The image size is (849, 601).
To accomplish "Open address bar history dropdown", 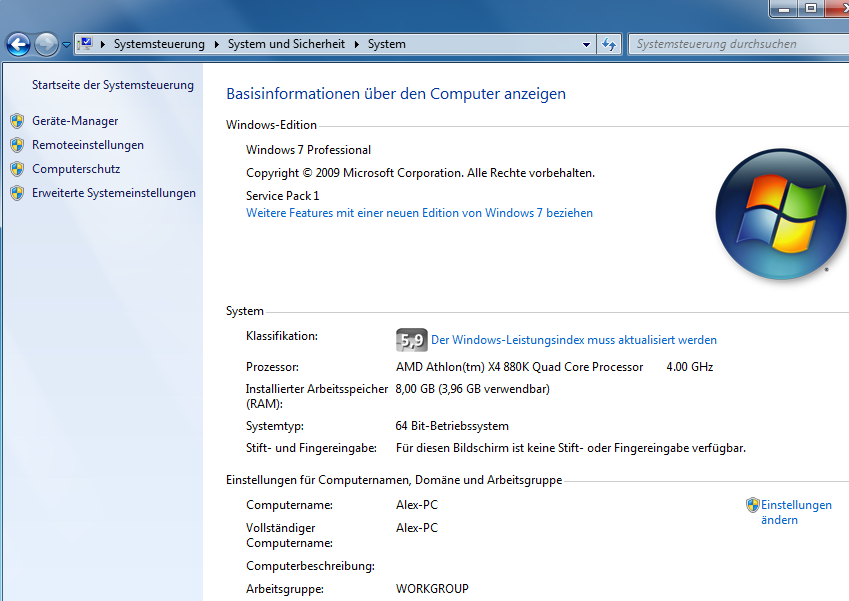I will (x=586, y=45).
